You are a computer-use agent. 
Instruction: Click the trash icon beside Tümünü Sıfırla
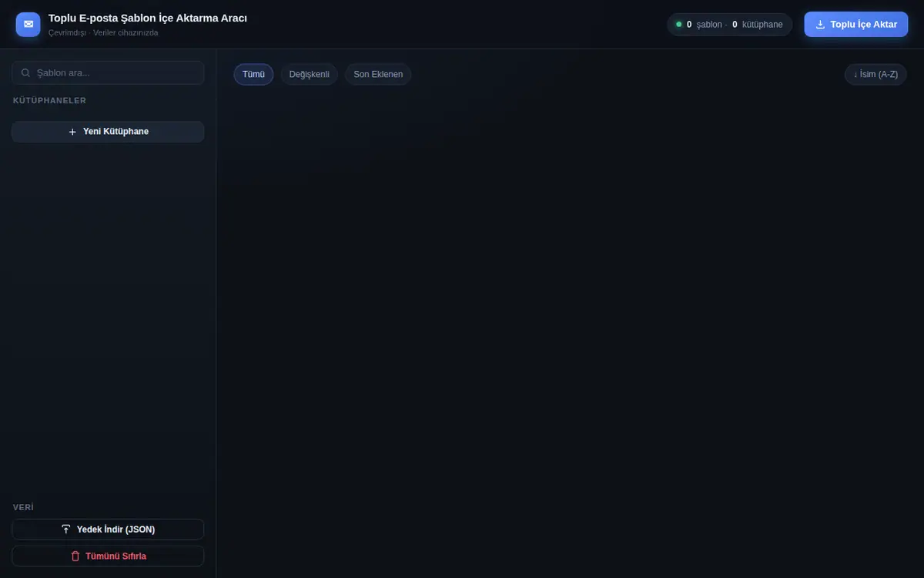[x=75, y=556]
